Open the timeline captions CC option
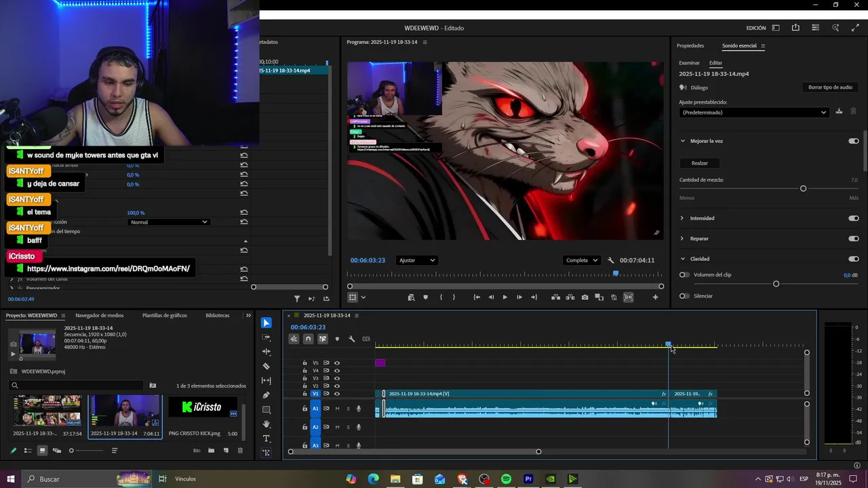 [x=366, y=339]
